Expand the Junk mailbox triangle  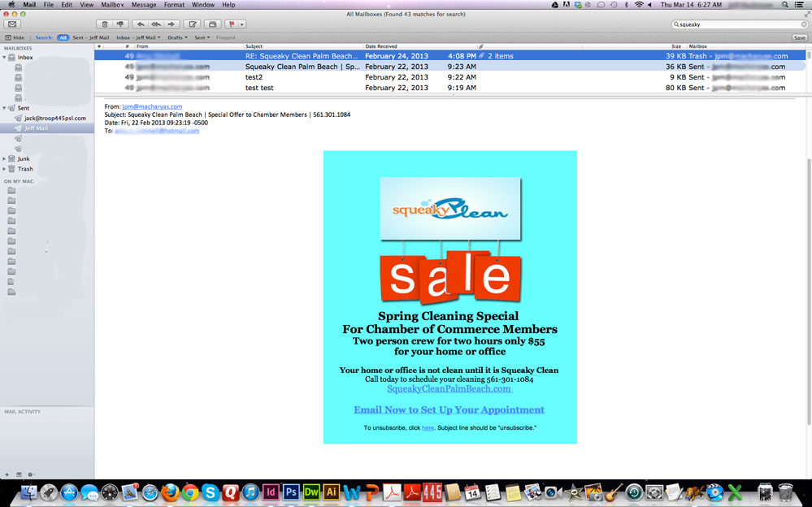(x=4, y=159)
